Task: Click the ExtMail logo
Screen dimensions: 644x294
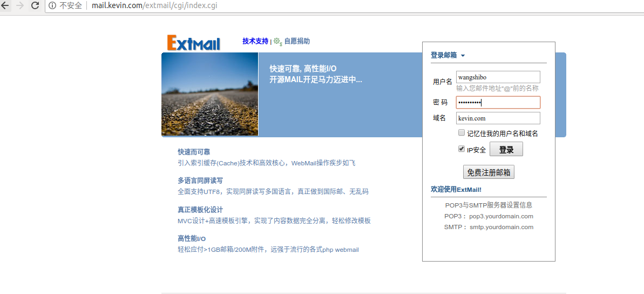Action: click(x=194, y=43)
